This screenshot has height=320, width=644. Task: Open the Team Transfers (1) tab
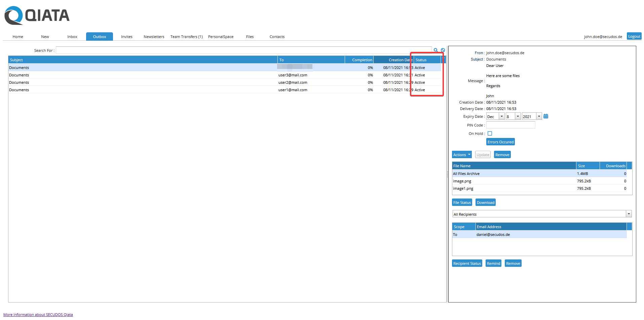click(186, 37)
